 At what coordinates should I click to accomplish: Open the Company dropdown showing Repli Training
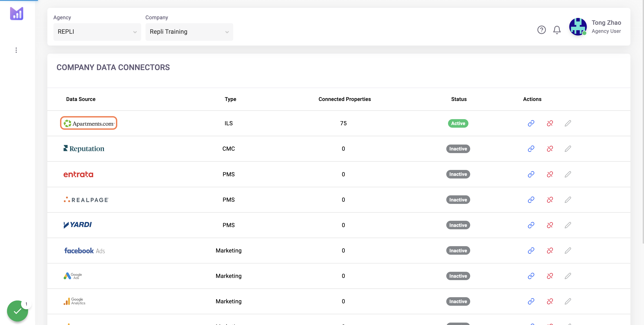tap(189, 32)
